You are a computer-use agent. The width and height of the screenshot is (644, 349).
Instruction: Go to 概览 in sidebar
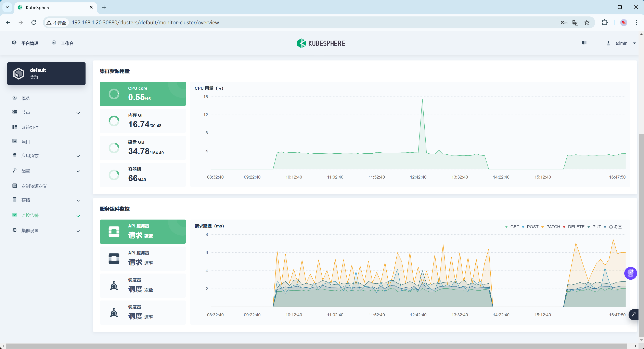(26, 98)
